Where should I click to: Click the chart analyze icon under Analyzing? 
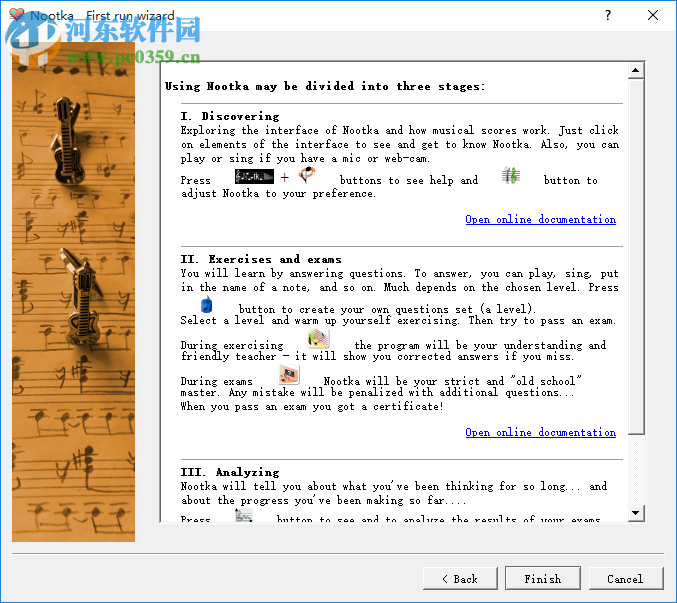coord(244,515)
